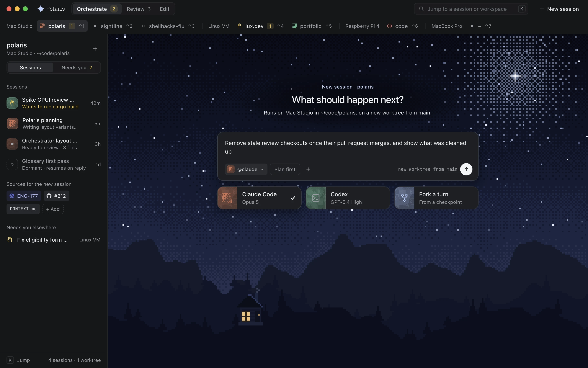Screen dimensions: 588x368
Task: Click into the session prompt text area
Action: tap(347, 147)
